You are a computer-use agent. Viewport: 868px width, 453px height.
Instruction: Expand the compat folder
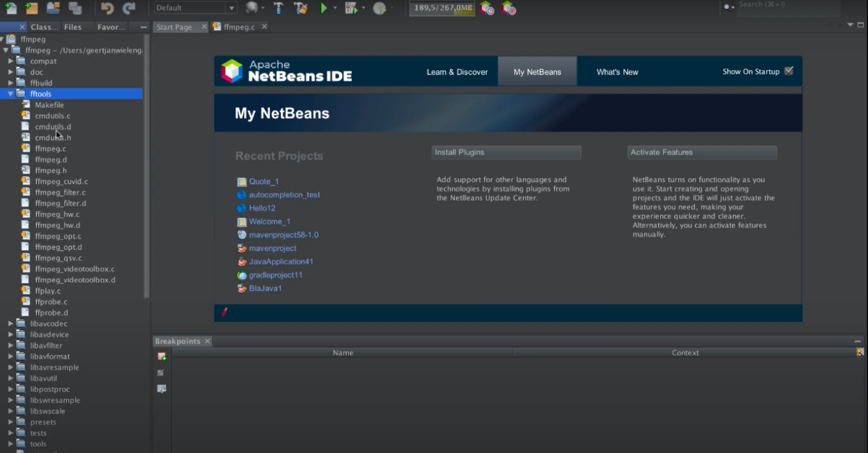10,61
